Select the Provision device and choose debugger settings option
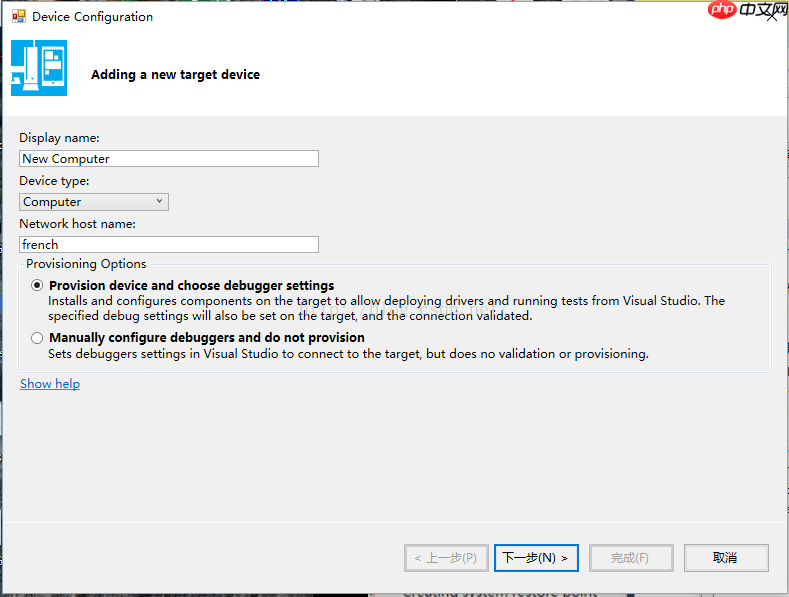789x597 pixels. point(38,285)
